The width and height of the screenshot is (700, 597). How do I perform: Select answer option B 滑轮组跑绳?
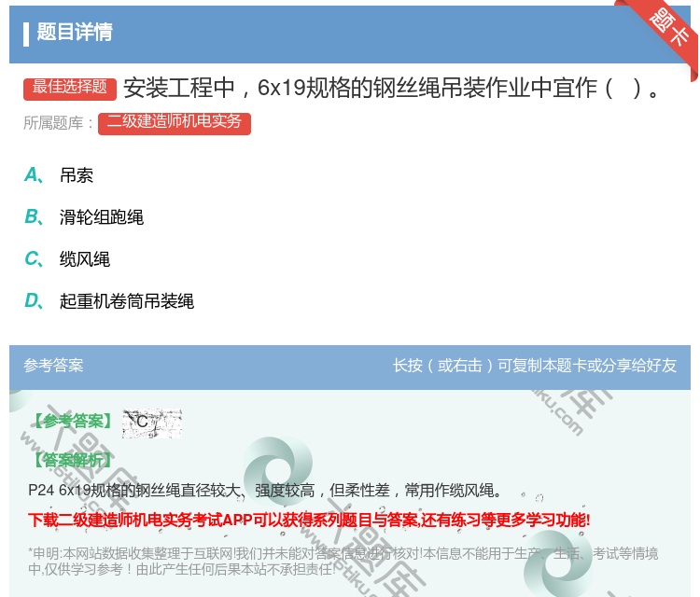84,217
